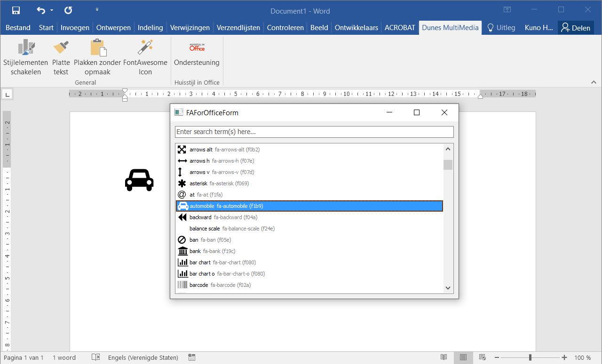602x364 pixels.
Task: Select the arrows alt list item
Action: 309,150
